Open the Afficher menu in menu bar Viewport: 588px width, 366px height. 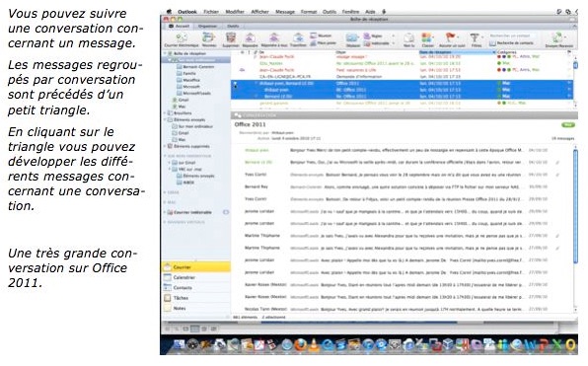pos(259,12)
